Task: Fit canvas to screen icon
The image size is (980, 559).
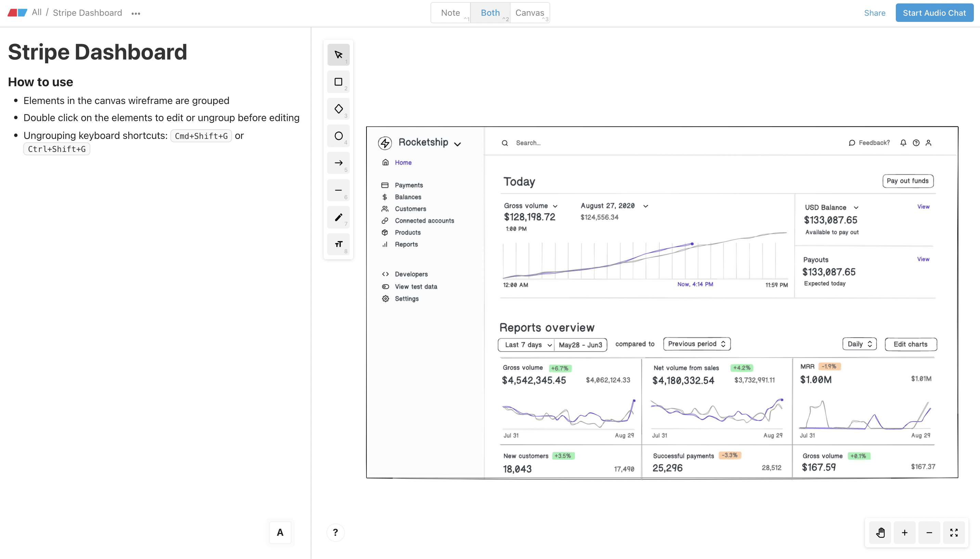Action: coord(954,533)
